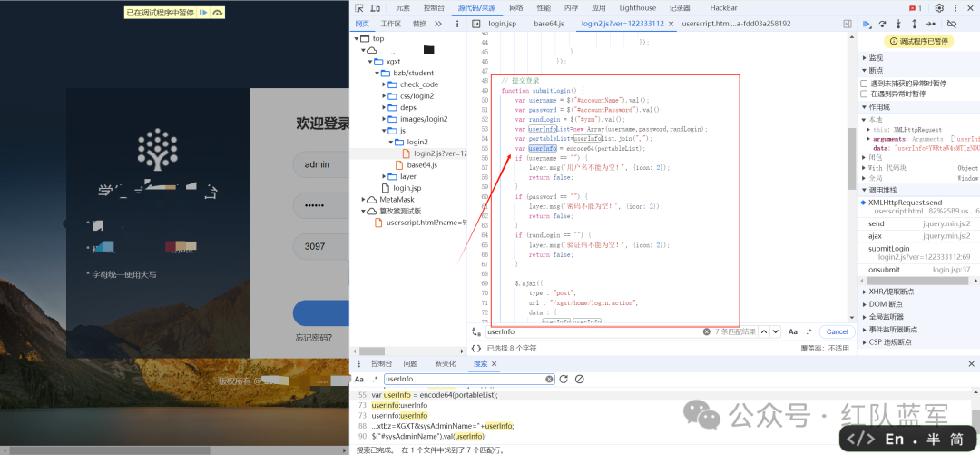This screenshot has height=455, width=980.
Task: Click the pretty print braces icon
Action: click(476, 348)
